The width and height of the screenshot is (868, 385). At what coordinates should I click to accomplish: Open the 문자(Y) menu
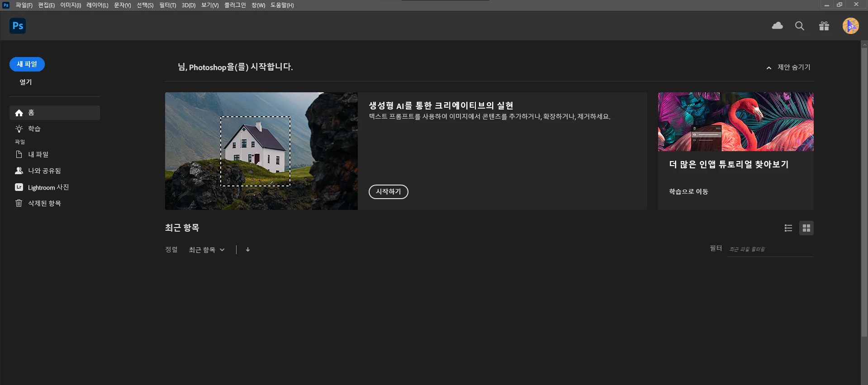tap(122, 5)
